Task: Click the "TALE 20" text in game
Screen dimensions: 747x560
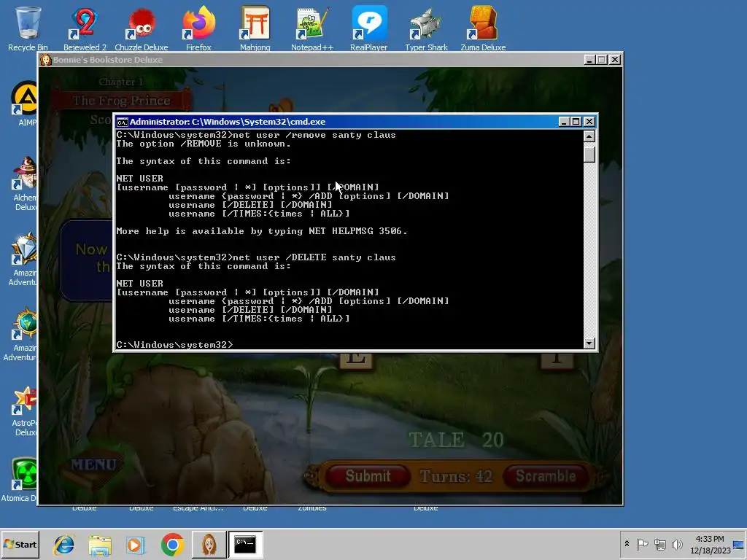Action: pyautogui.click(x=456, y=440)
